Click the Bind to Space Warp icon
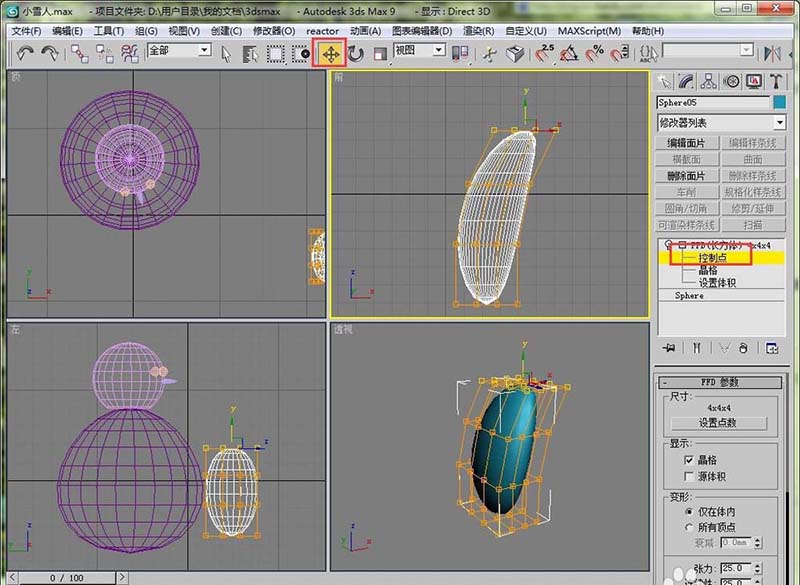 click(130, 53)
